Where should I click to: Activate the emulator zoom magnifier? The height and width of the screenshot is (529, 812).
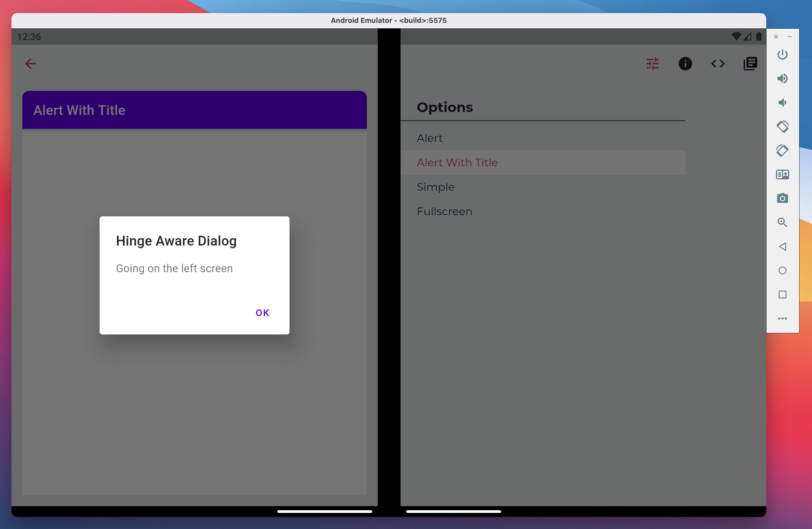point(782,222)
